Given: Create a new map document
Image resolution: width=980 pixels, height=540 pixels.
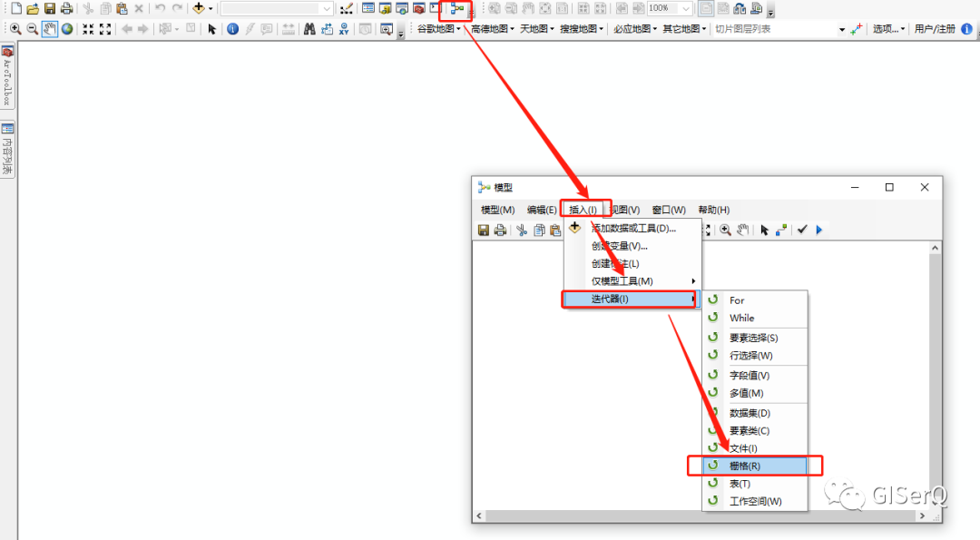Looking at the screenshot, I should [x=16, y=9].
